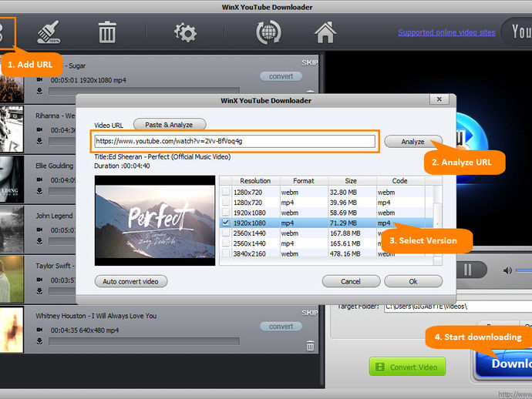
Task: Click the camera icon on Ellie Goulding row
Action: pyautogui.click(x=39, y=179)
